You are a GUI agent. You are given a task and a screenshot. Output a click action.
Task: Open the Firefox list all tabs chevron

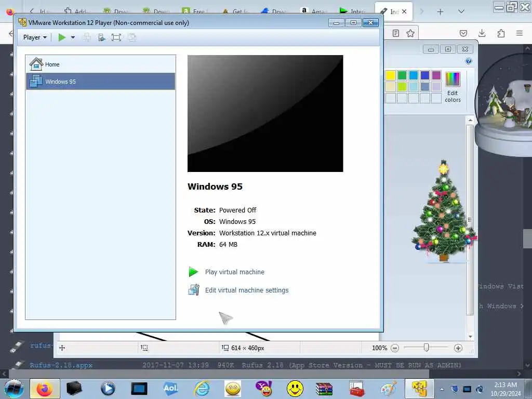coord(461,11)
